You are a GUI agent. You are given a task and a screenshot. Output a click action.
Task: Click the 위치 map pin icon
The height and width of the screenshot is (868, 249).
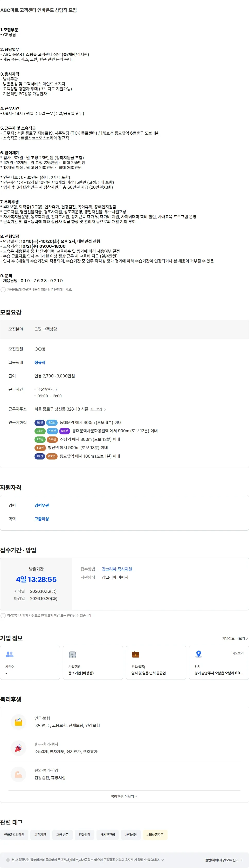click(x=199, y=654)
